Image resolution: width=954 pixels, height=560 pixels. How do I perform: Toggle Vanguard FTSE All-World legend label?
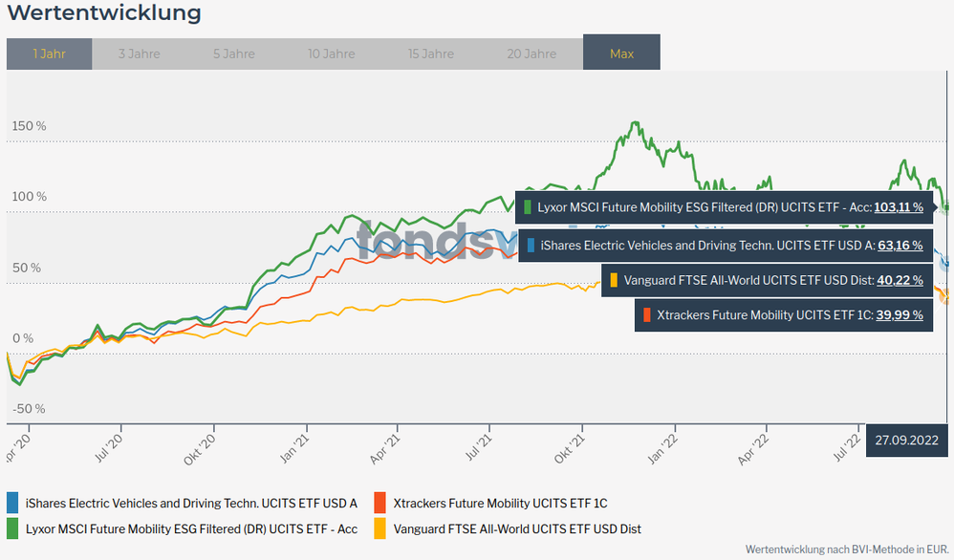click(x=517, y=528)
